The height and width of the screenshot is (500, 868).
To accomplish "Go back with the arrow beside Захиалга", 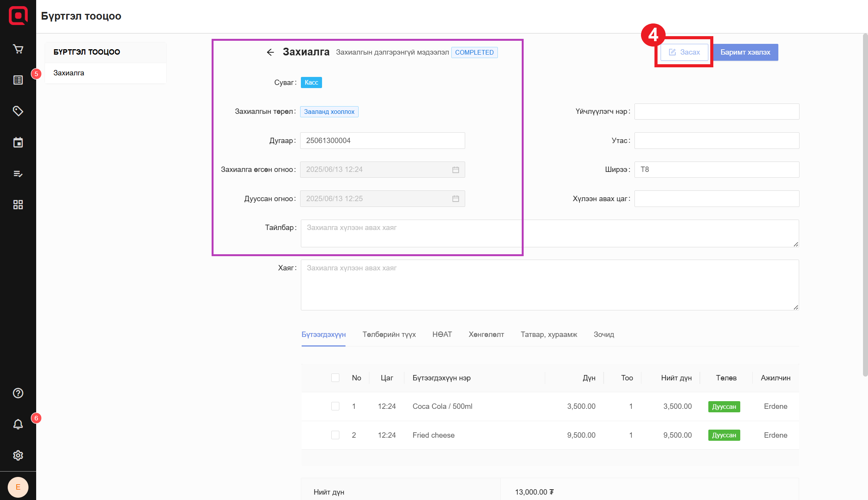I will [x=270, y=52].
